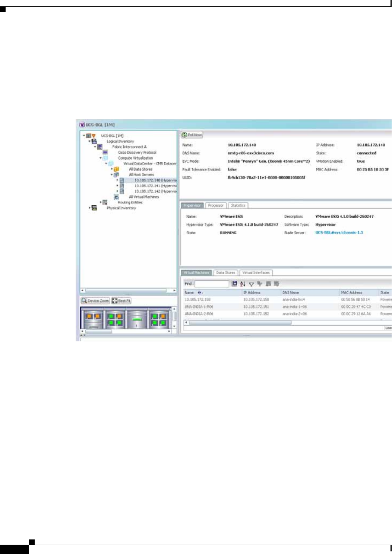This screenshot has height=554, width=392.
Task: Click the chassis slot with green bar
Action: (x=137, y=320)
